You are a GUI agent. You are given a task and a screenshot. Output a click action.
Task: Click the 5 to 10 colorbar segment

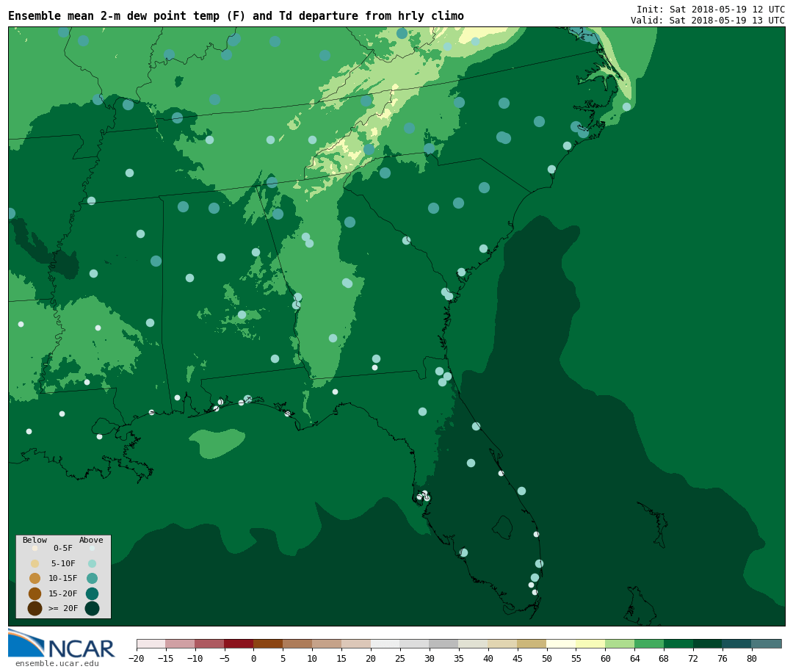298,643
